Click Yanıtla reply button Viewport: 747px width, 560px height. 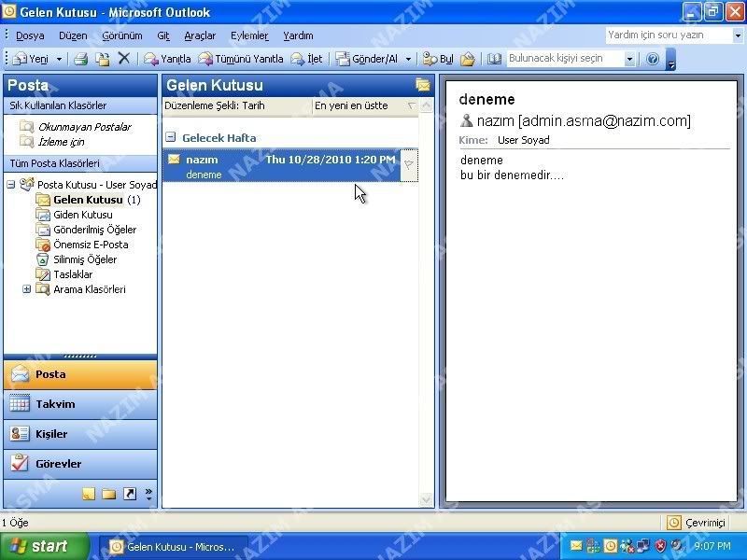[168, 59]
